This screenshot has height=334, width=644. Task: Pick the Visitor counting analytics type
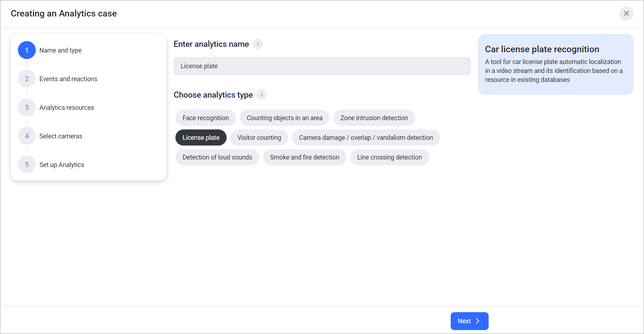[259, 138]
